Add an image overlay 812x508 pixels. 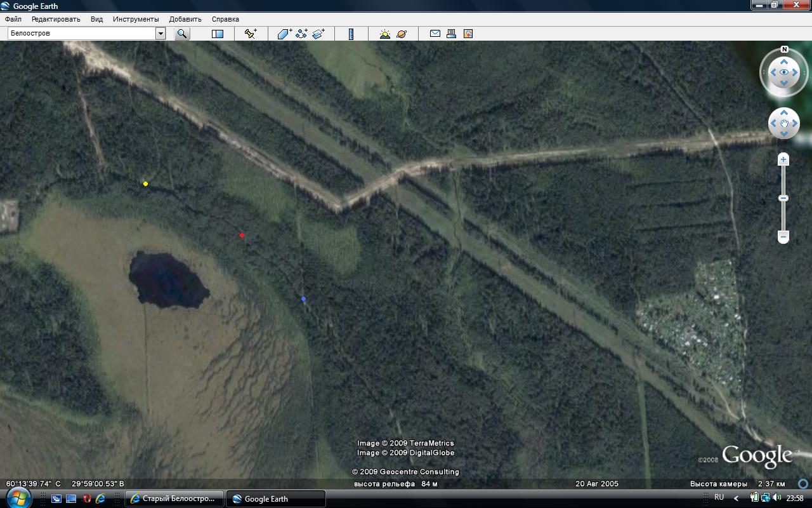pyautogui.click(x=318, y=34)
